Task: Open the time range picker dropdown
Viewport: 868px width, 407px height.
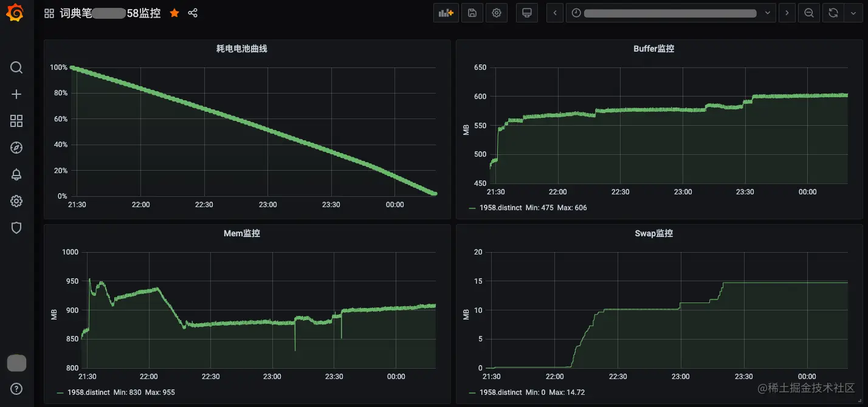Action: click(670, 13)
